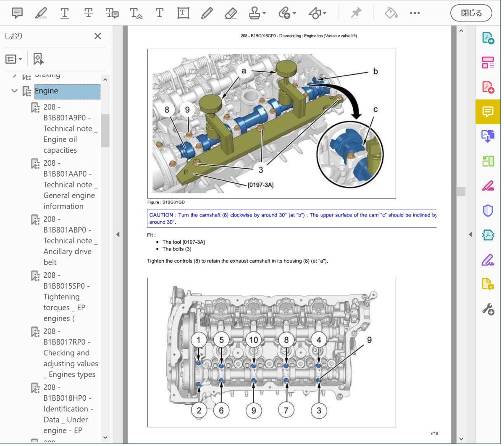504x446 pixels.
Task: Collapse the left navigation pane arrow
Action: tap(118, 234)
